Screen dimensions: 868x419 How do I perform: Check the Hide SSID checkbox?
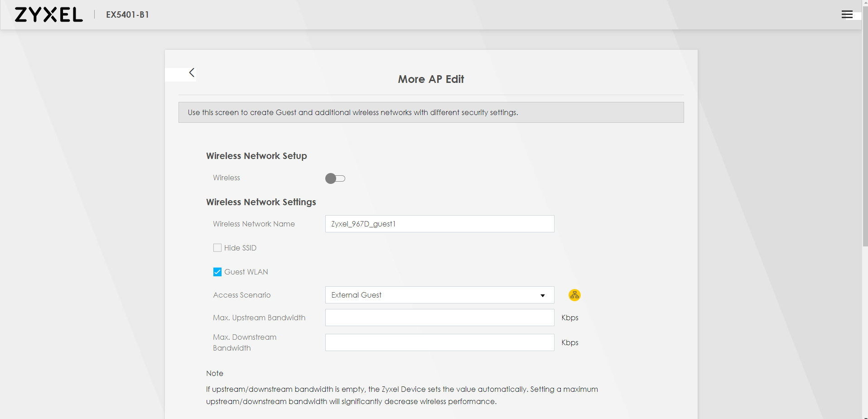point(217,248)
